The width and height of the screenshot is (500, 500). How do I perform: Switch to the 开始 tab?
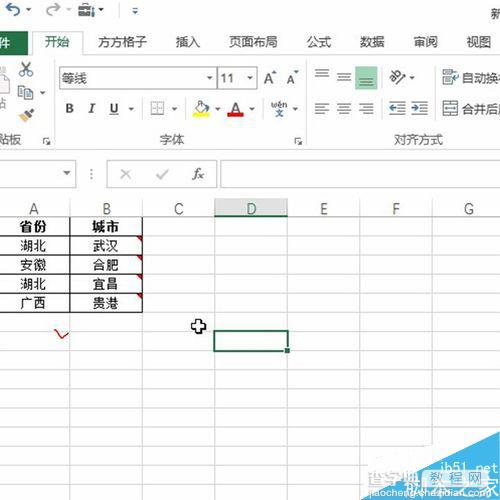57,42
